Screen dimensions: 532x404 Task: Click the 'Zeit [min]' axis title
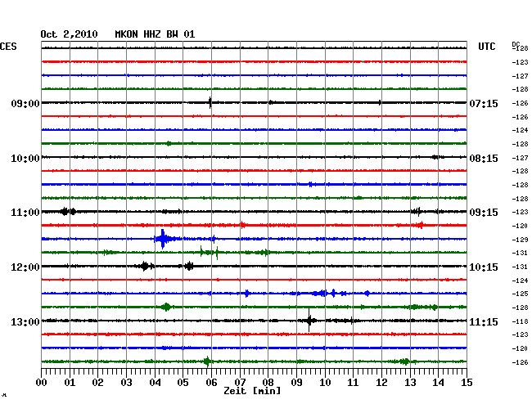coord(252,391)
